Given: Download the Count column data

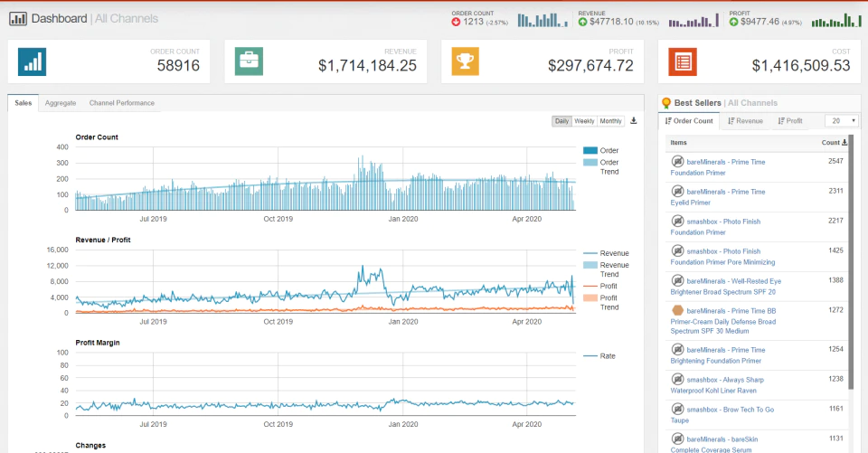Looking at the screenshot, I should tap(844, 142).
